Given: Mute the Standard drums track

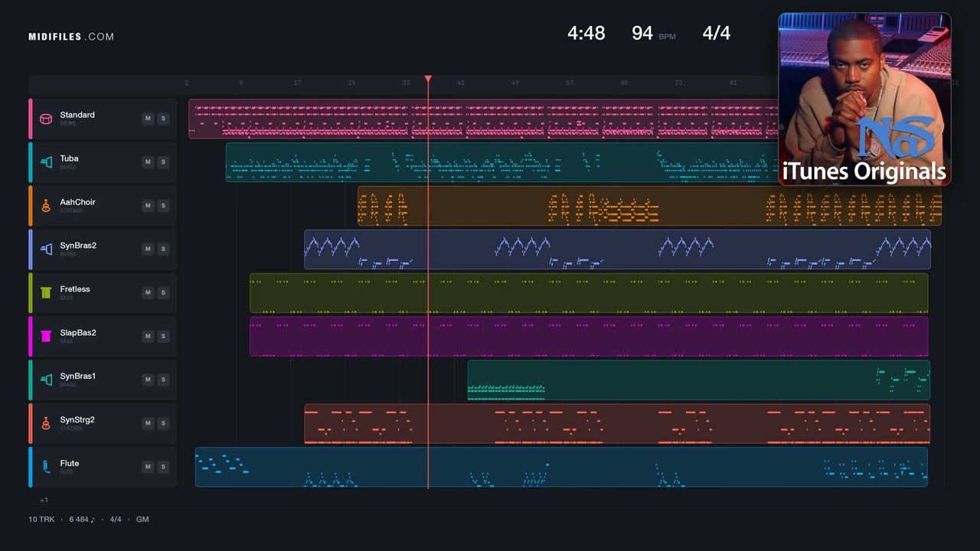Looking at the screenshot, I should coord(148,119).
